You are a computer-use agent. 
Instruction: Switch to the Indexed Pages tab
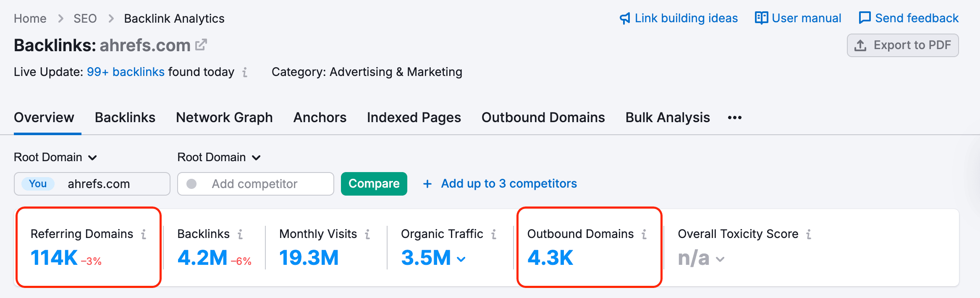click(414, 118)
